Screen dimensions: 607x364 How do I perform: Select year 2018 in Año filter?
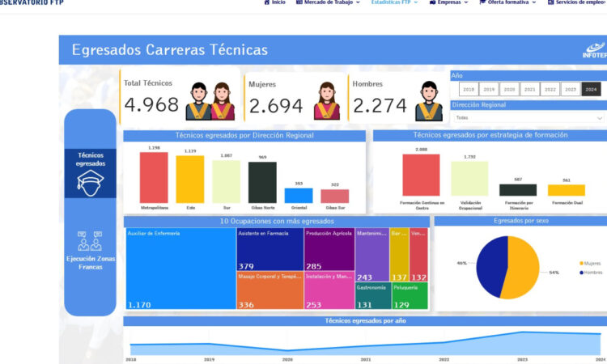(469, 90)
